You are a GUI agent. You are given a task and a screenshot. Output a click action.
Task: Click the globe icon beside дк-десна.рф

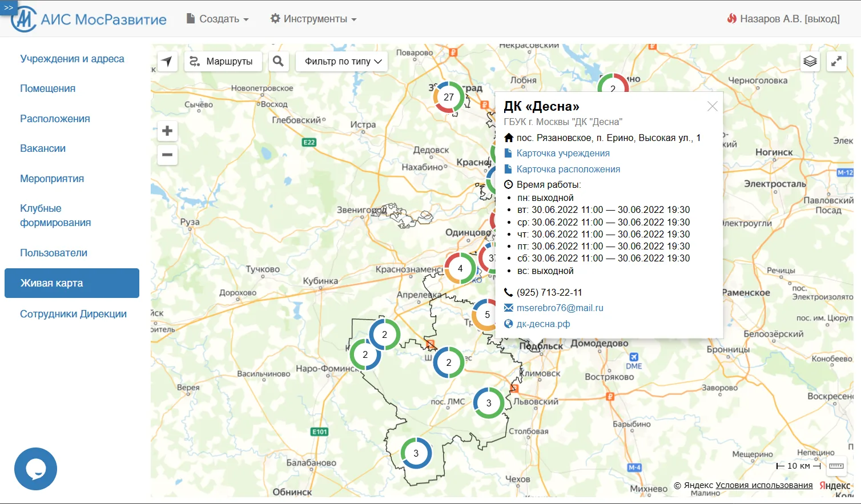508,324
